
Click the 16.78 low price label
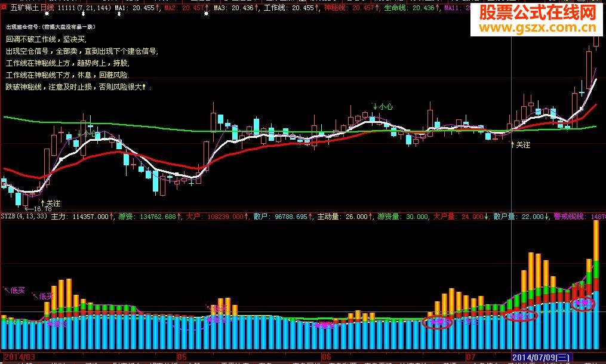38,209
